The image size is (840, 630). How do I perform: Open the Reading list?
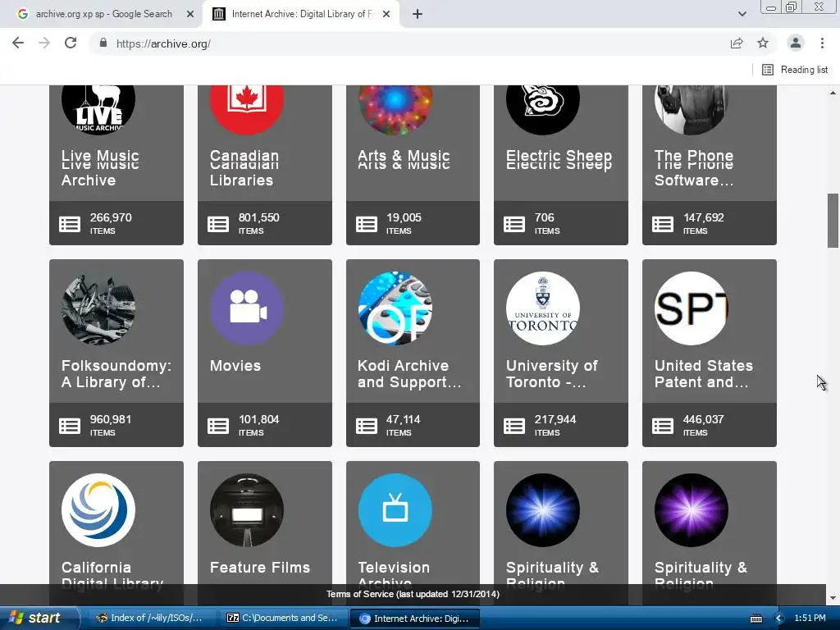(x=795, y=70)
